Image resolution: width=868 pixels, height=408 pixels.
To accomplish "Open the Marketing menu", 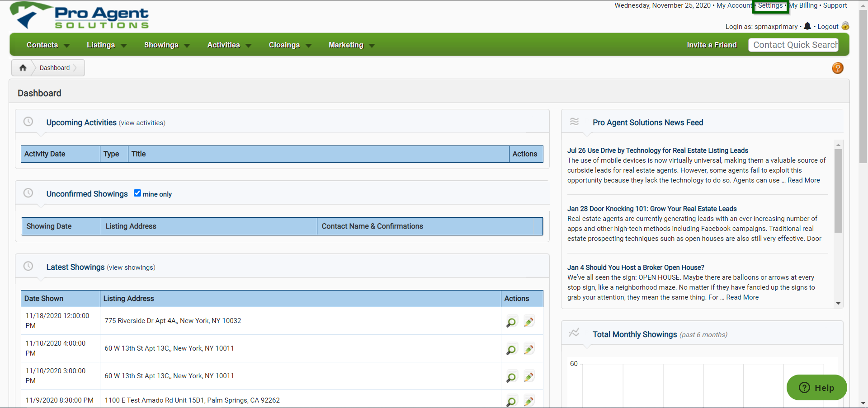I will point(346,45).
